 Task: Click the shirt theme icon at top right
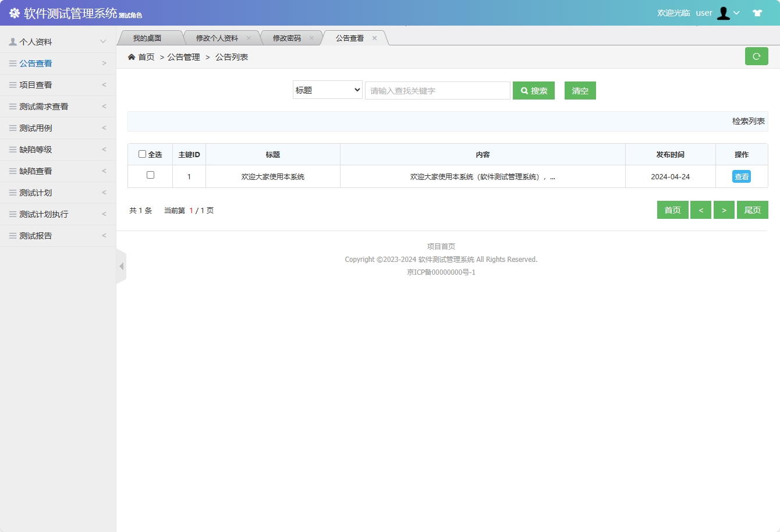coord(757,12)
